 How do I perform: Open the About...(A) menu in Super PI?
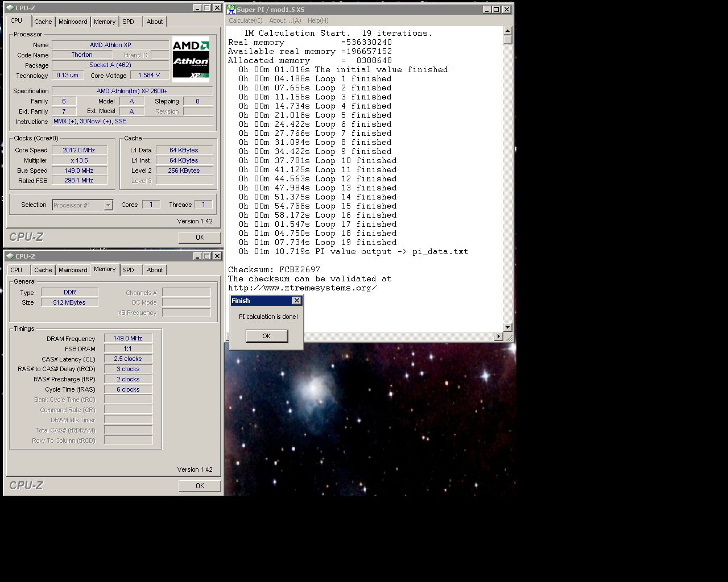tap(285, 20)
